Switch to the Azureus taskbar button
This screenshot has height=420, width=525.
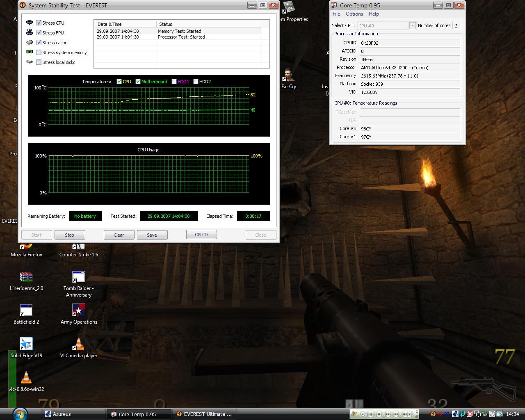pyautogui.click(x=74, y=414)
